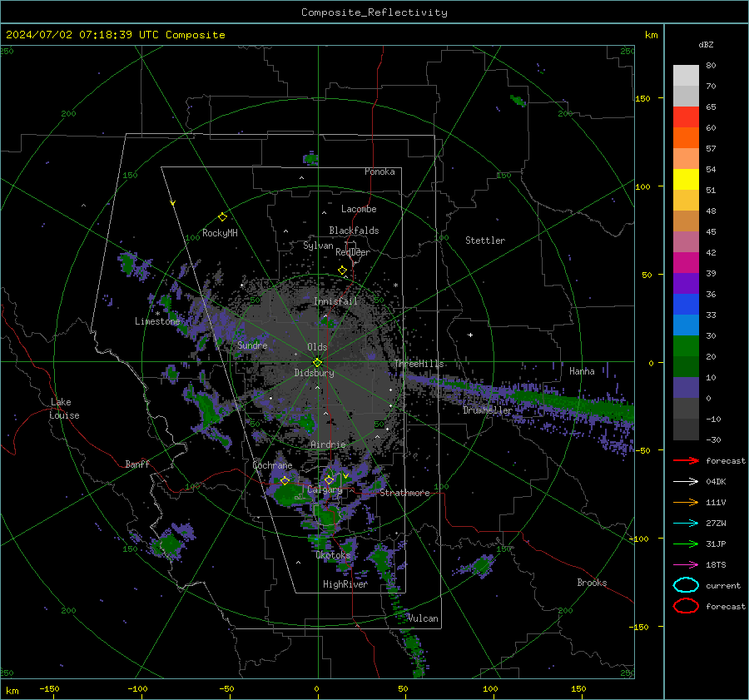Click the red forecast arrow in the legend

click(x=686, y=460)
